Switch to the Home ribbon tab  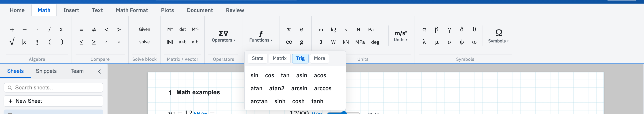[17, 10]
